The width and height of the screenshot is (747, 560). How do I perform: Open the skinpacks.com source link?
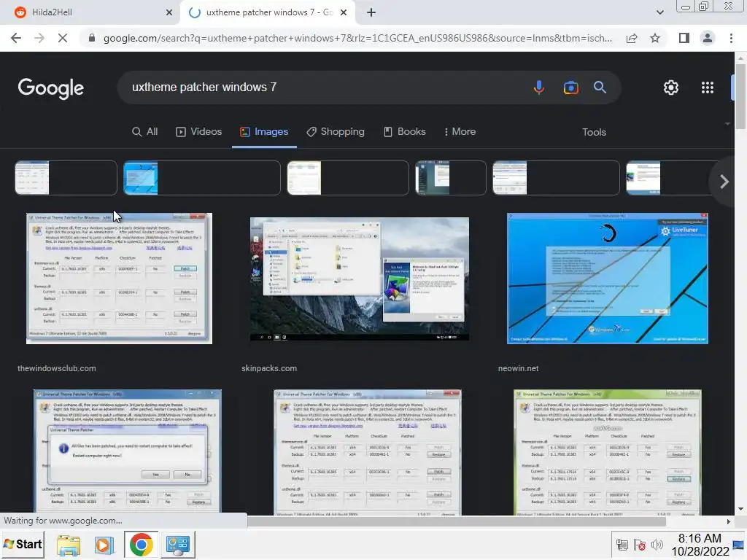pos(269,368)
